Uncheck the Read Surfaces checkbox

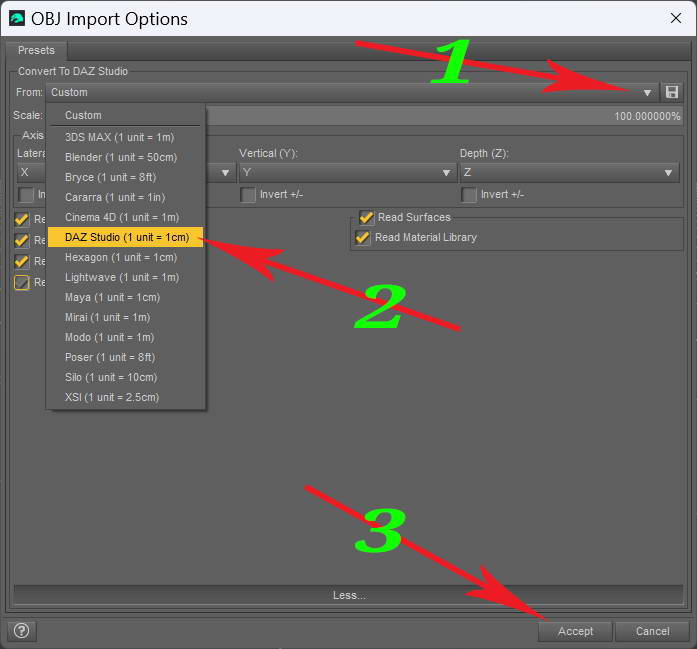coord(366,217)
